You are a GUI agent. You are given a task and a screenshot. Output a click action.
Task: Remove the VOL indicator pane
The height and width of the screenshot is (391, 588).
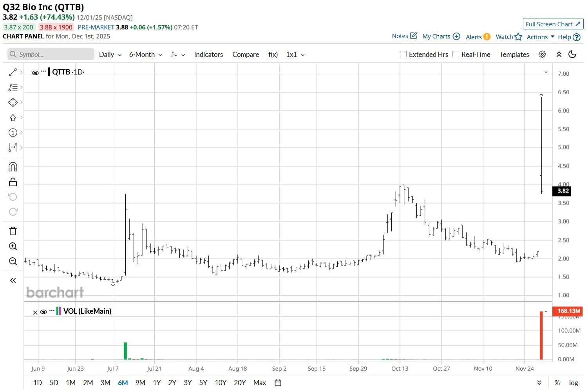tap(35, 312)
